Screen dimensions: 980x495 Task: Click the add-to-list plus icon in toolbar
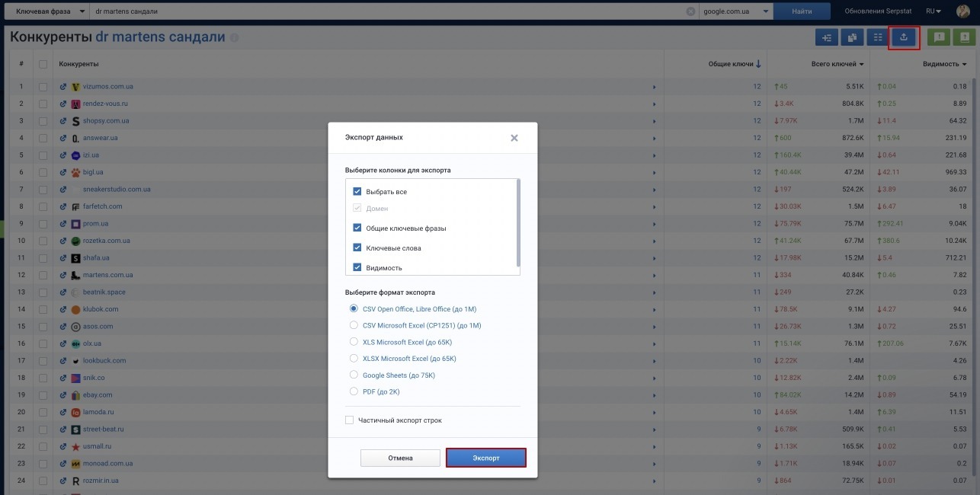pyautogui.click(x=826, y=37)
